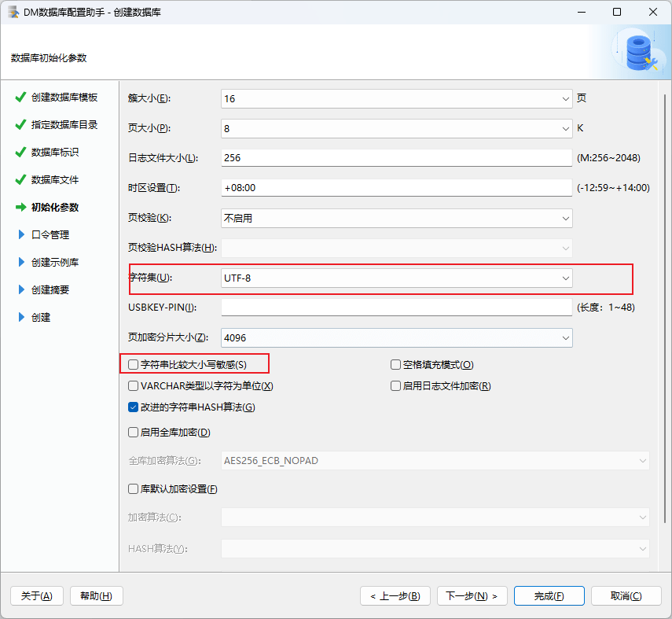Click the green checkmark beside 创建数据库模板
Viewport: 672px width, 619px height.
click(20, 98)
